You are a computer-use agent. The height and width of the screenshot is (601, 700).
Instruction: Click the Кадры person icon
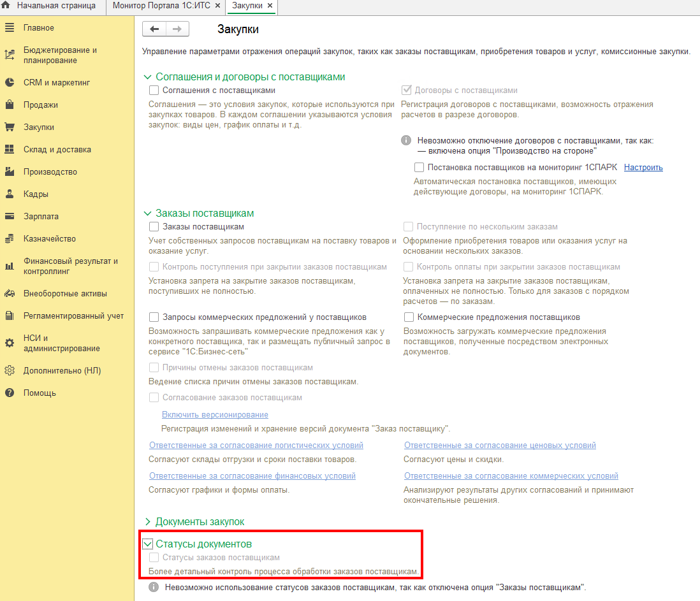click(x=10, y=194)
